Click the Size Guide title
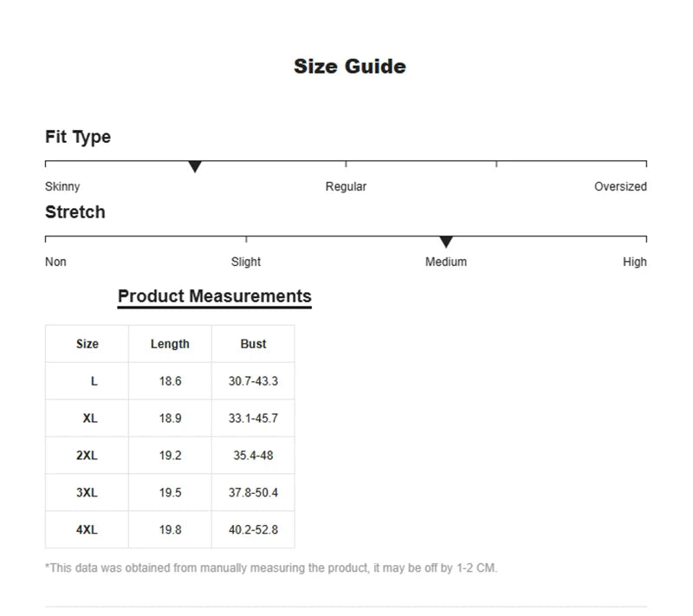This screenshot has height=616, width=693. click(x=349, y=67)
